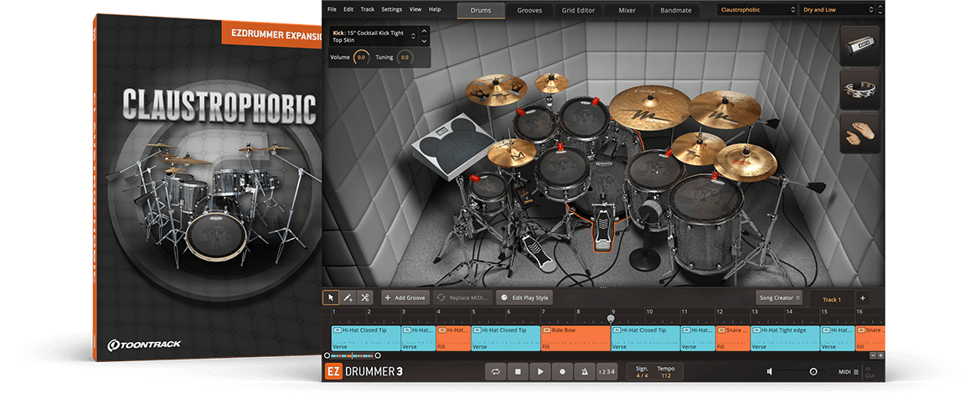This screenshot has width=980, height=409.
Task: Select the scissors cut tool
Action: pyautogui.click(x=366, y=298)
